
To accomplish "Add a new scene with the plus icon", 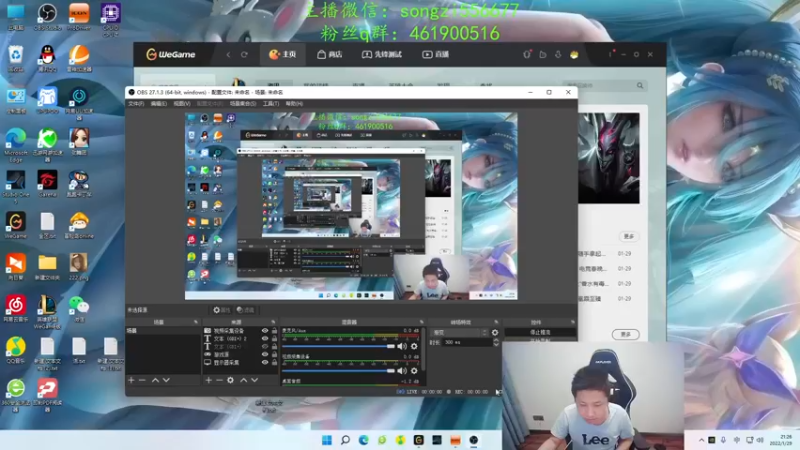I will click(x=131, y=380).
